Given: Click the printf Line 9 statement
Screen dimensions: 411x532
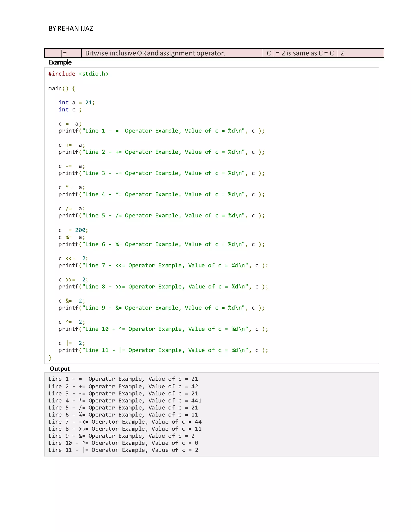Looking at the screenshot, I should point(161,308).
